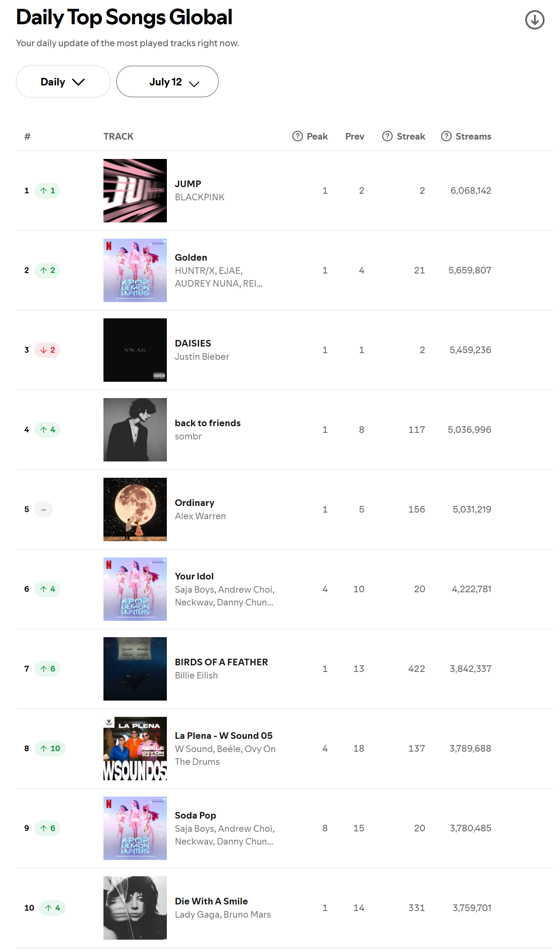Visit the Billie Eilish artist page

[196, 675]
